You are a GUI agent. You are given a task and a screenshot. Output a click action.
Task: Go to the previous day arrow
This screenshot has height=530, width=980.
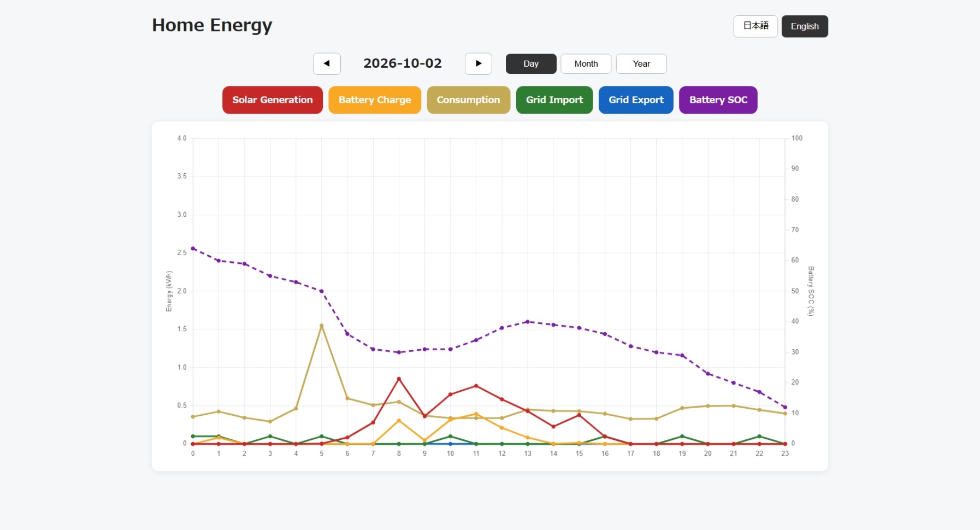click(x=327, y=64)
